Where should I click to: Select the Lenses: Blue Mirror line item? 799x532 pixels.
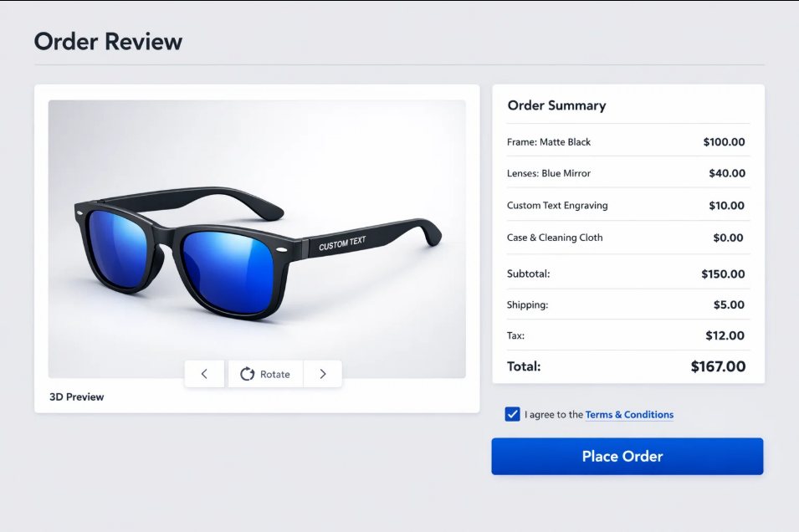tap(627, 173)
